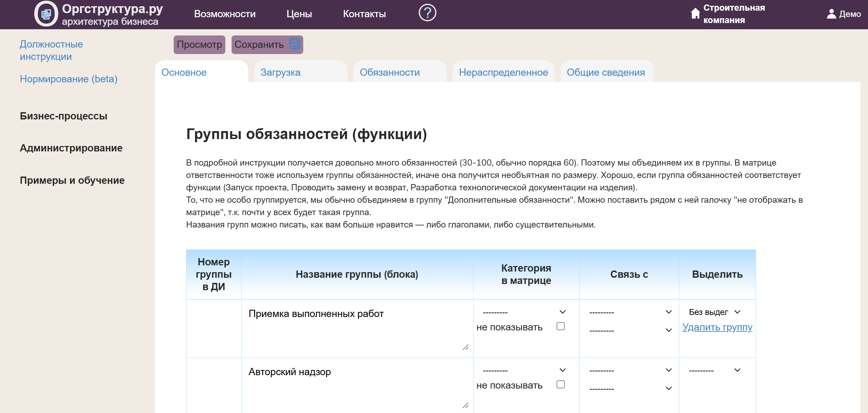Switch to the Общие сведения tab
The height and width of the screenshot is (413, 868).
tap(607, 72)
